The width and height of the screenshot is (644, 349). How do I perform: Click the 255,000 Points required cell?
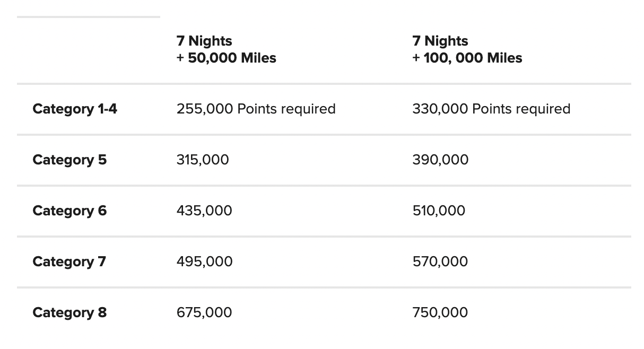point(256,109)
